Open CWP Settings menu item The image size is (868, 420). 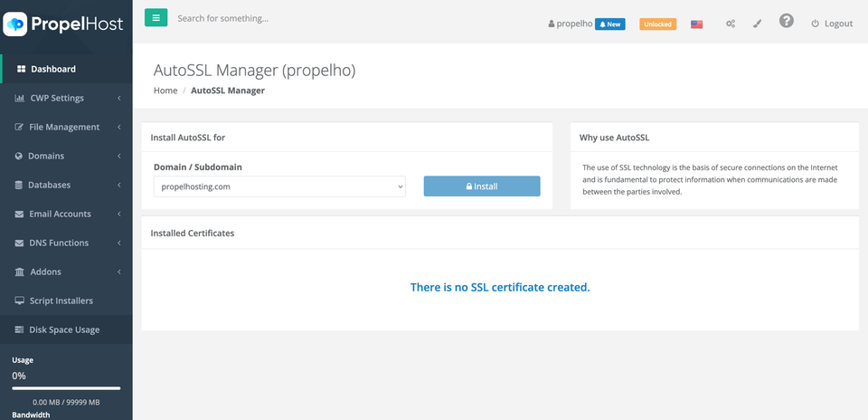pos(66,98)
